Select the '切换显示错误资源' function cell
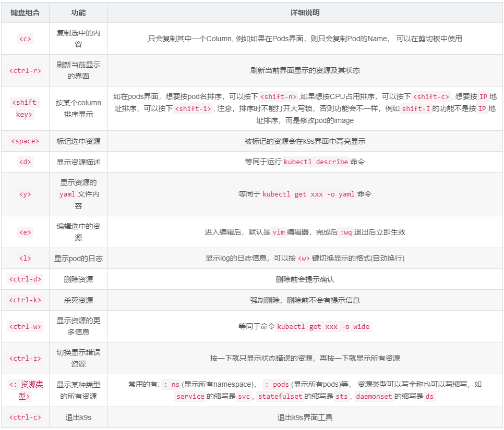504x430 pixels. point(78,358)
